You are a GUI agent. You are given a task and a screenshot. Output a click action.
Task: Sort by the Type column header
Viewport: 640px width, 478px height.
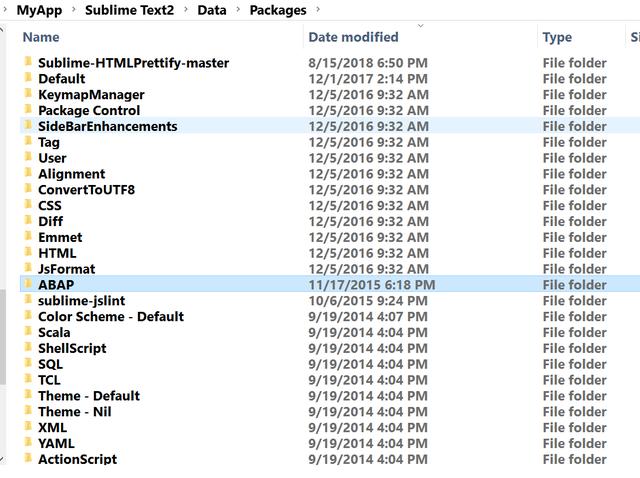click(x=557, y=38)
